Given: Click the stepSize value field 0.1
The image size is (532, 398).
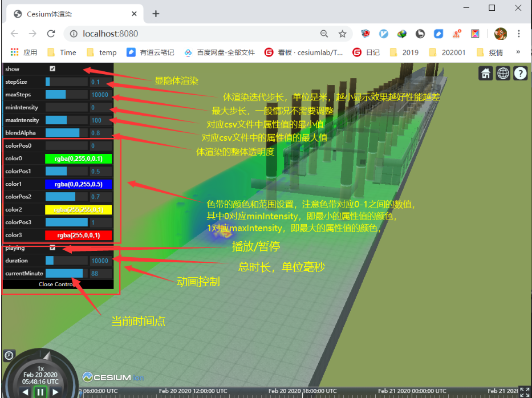Looking at the screenshot, I should pyautogui.click(x=101, y=82).
